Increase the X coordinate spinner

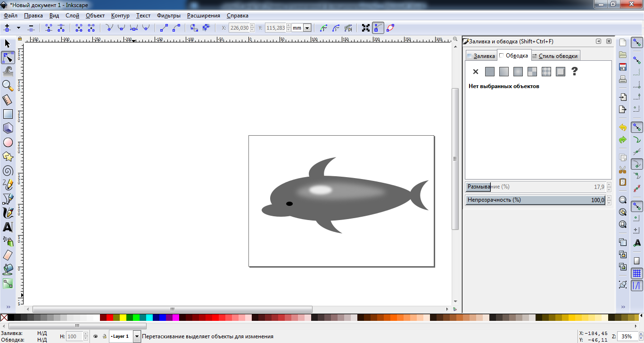(x=252, y=26)
